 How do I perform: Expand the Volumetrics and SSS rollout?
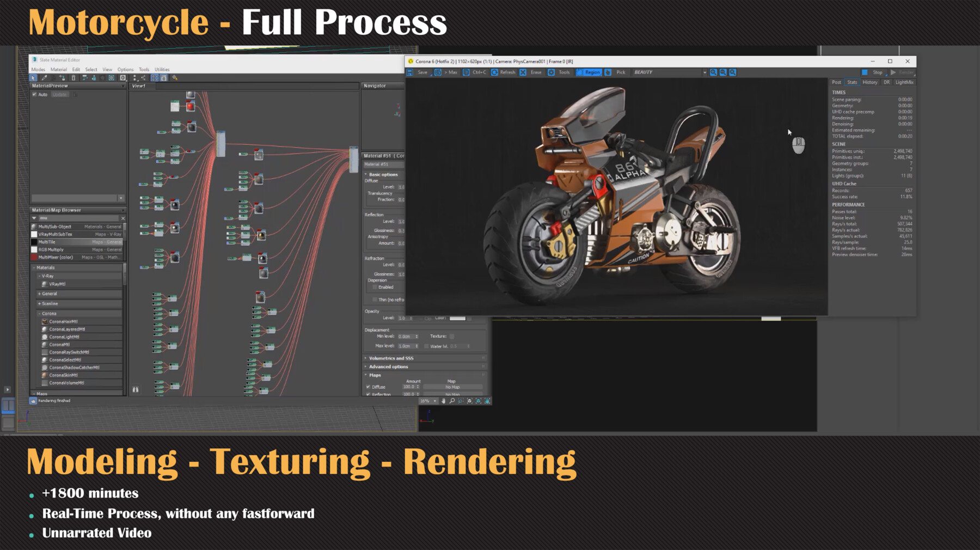(391, 358)
